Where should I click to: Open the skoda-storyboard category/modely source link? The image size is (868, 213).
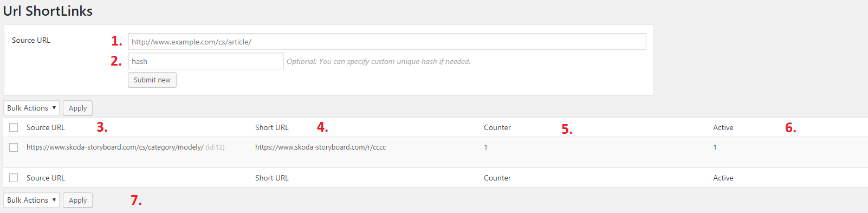pyautogui.click(x=115, y=147)
